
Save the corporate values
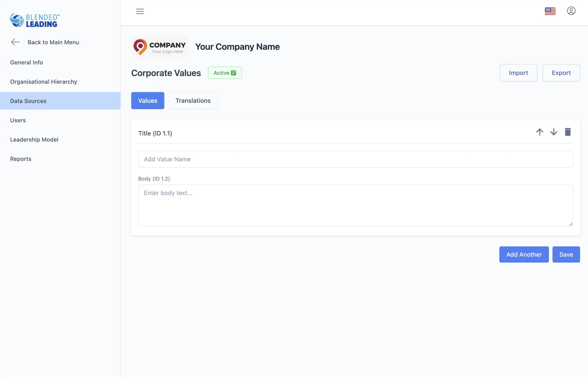[566, 255]
